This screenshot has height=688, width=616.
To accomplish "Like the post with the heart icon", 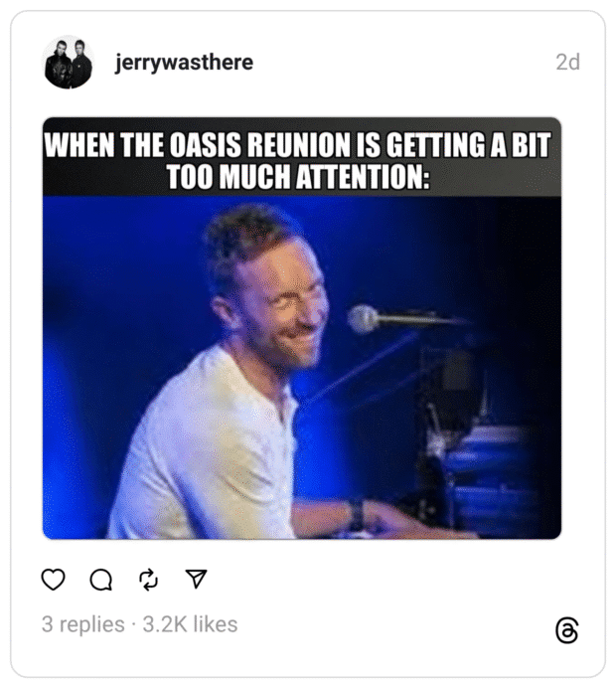I will coord(53,580).
